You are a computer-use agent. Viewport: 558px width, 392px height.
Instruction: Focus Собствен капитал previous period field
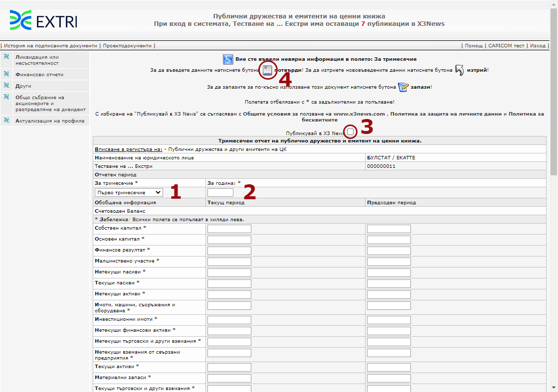[388, 229]
